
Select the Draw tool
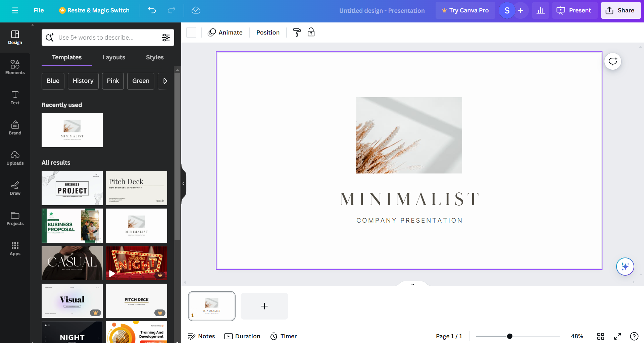click(x=15, y=188)
